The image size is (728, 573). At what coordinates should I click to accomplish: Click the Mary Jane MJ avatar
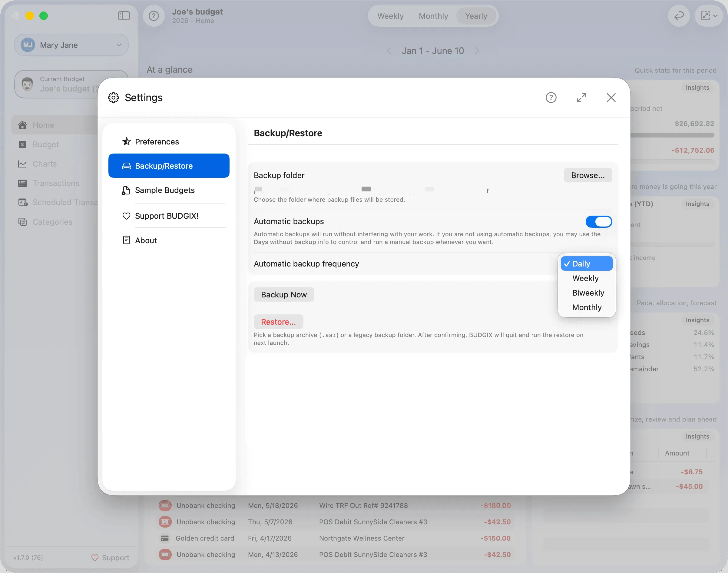click(28, 45)
